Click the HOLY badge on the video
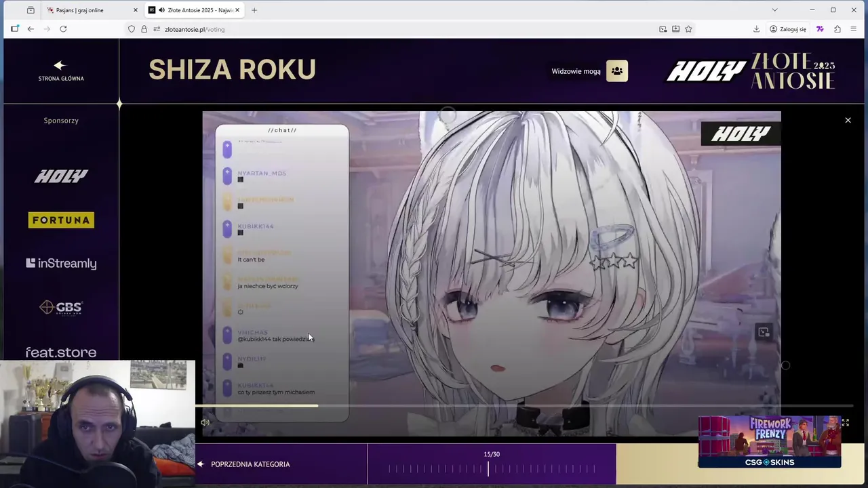Image resolution: width=868 pixels, height=488 pixels. tap(741, 134)
